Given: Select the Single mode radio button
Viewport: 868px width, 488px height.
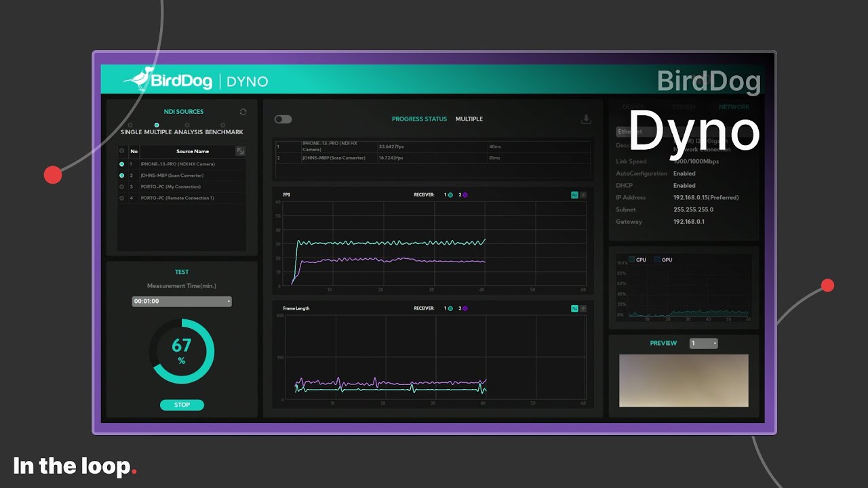Looking at the screenshot, I should [130, 125].
